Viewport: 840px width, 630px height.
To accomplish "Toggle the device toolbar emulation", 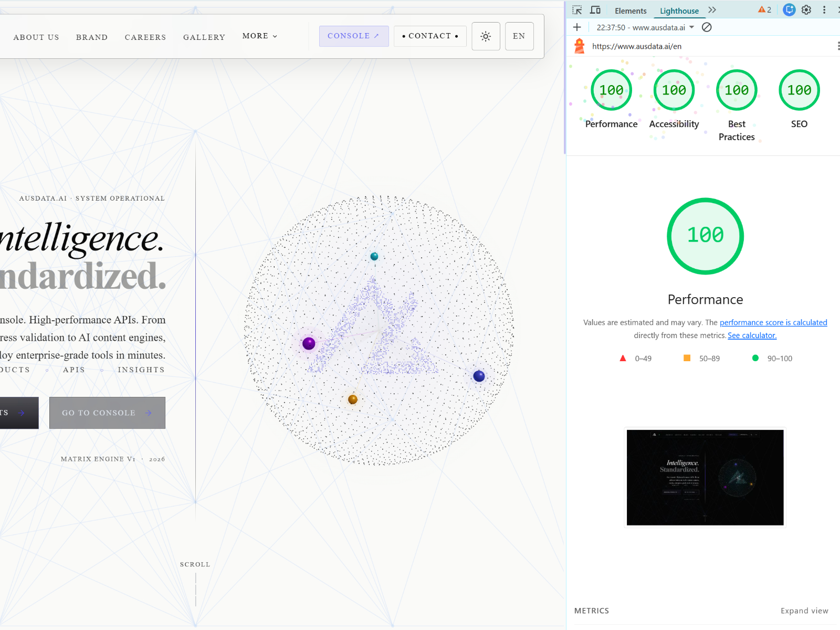I will [595, 10].
